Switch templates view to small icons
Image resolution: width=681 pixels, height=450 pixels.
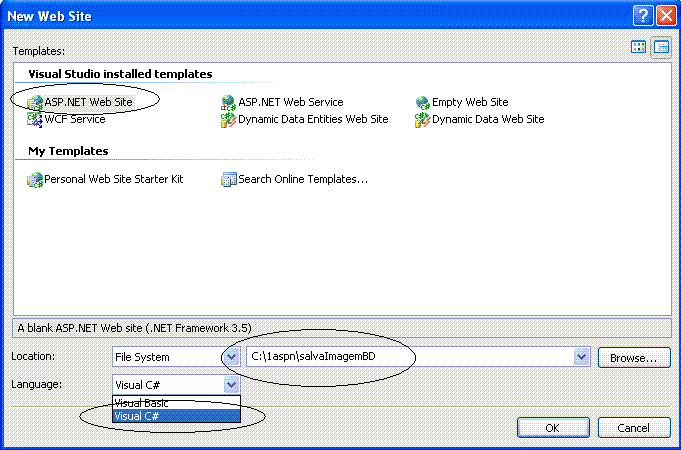(661, 47)
